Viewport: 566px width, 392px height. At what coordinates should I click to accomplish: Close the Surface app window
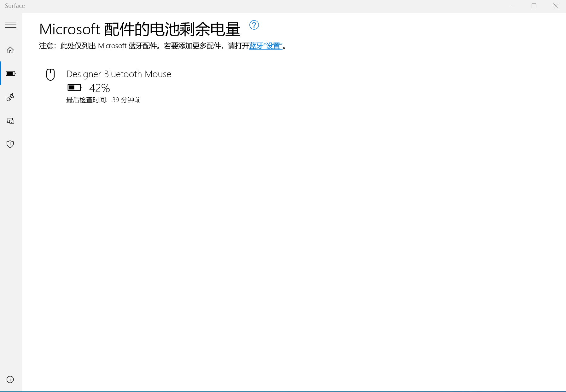(556, 6)
